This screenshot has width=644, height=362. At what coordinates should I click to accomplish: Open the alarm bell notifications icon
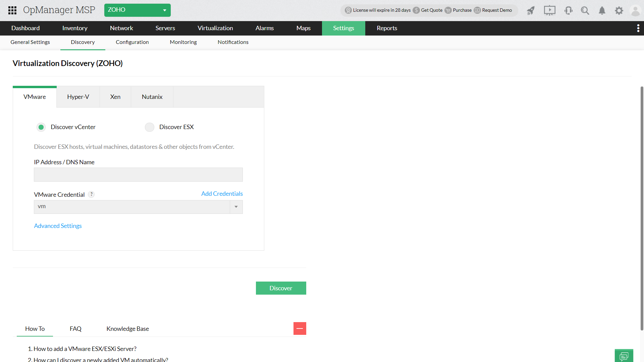(602, 10)
